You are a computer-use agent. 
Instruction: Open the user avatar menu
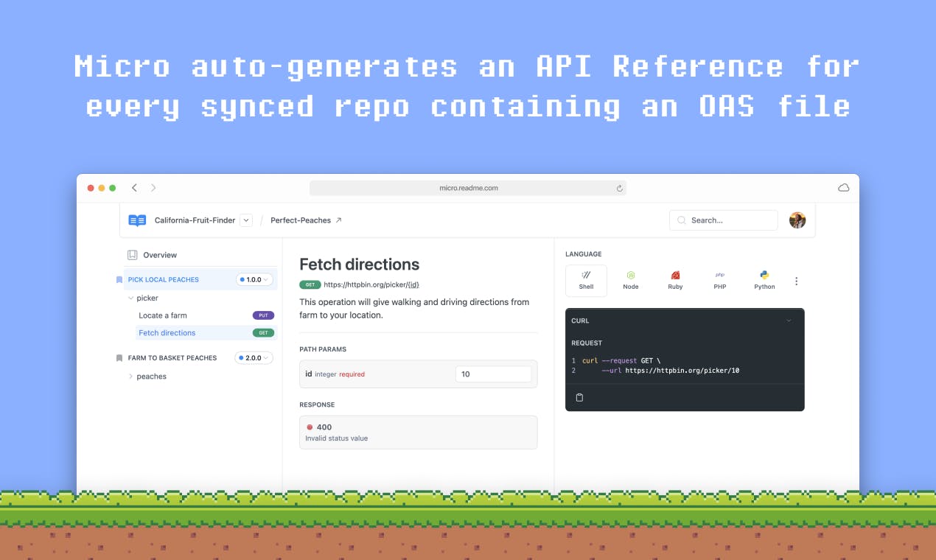(x=797, y=220)
